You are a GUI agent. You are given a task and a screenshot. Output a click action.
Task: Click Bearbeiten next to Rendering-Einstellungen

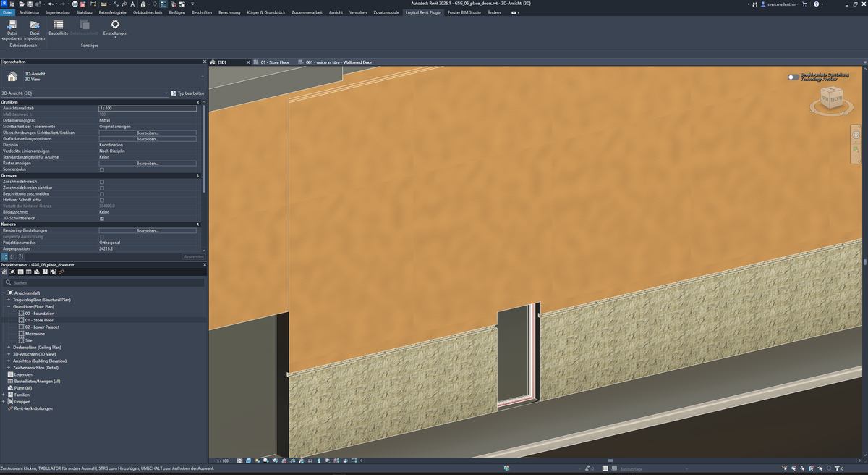(147, 230)
